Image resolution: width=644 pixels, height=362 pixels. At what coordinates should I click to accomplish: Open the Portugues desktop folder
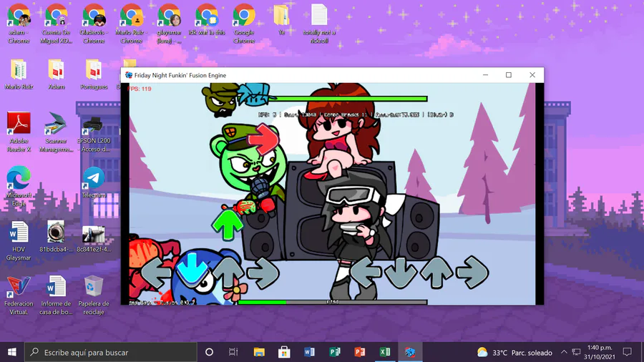[x=94, y=74]
